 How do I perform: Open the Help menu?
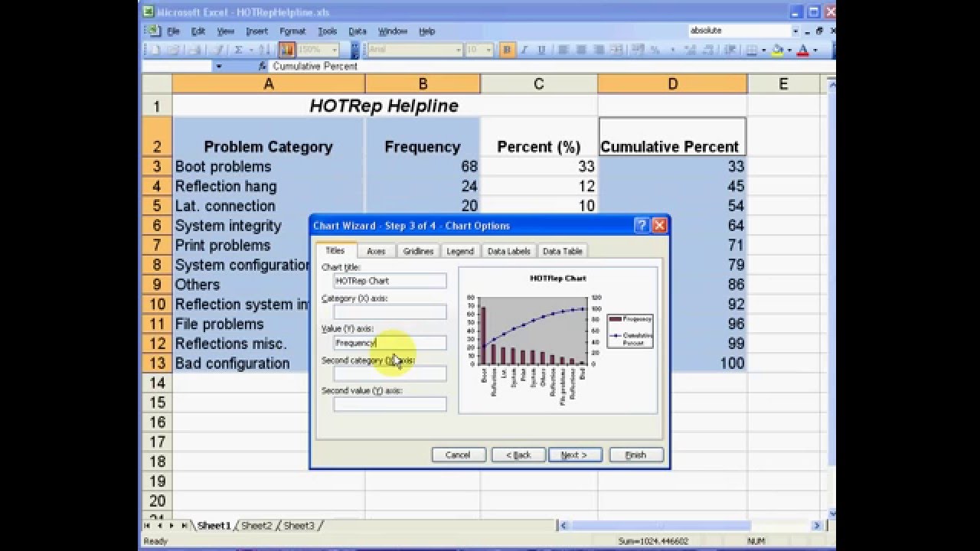click(x=427, y=31)
